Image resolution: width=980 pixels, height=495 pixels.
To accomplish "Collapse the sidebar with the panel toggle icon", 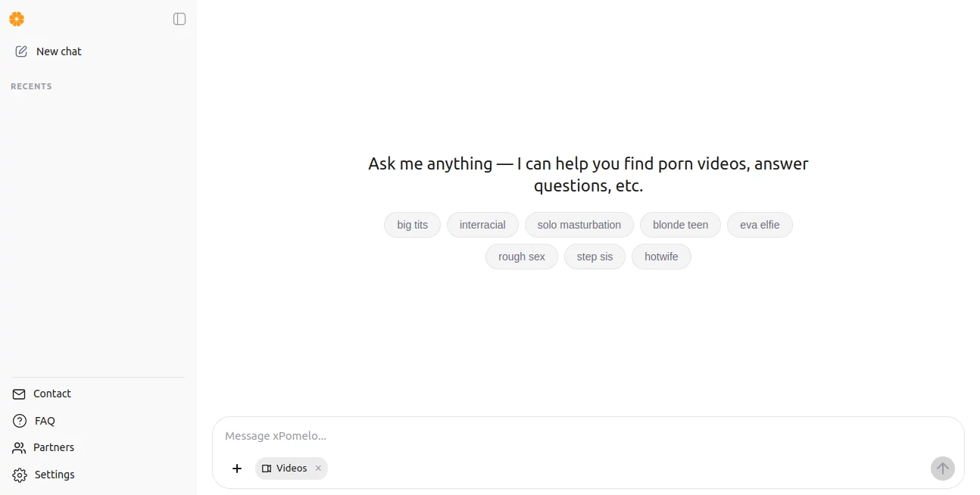I will tap(179, 19).
